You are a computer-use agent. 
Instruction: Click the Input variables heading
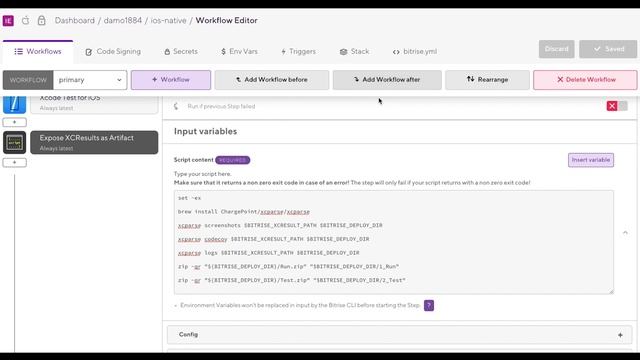pos(205,131)
